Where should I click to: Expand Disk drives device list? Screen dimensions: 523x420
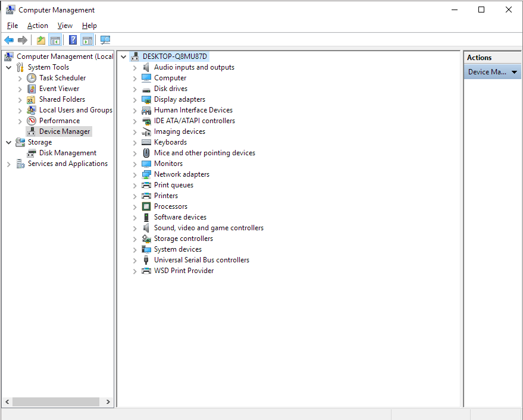point(135,89)
